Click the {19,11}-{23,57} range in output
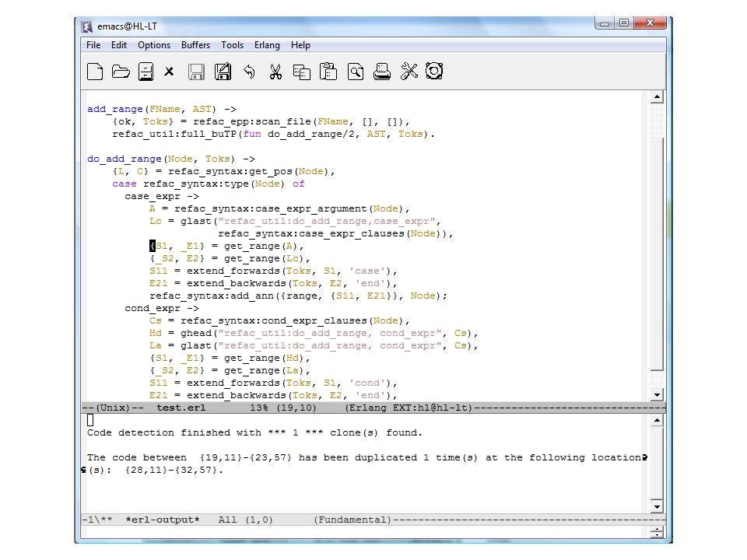The image size is (747, 560). [246, 457]
